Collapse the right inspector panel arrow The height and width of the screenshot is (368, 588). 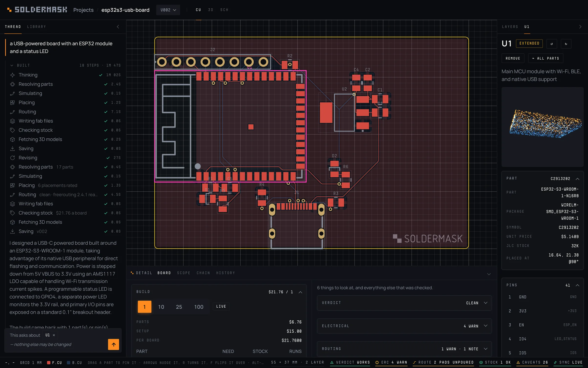(580, 27)
